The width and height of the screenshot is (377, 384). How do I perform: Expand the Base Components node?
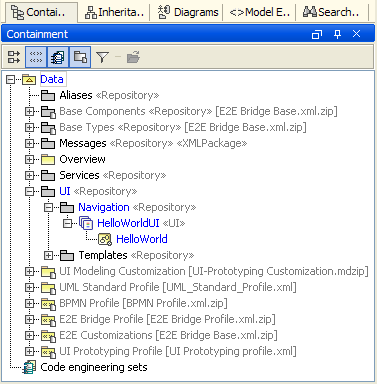(x=30, y=111)
